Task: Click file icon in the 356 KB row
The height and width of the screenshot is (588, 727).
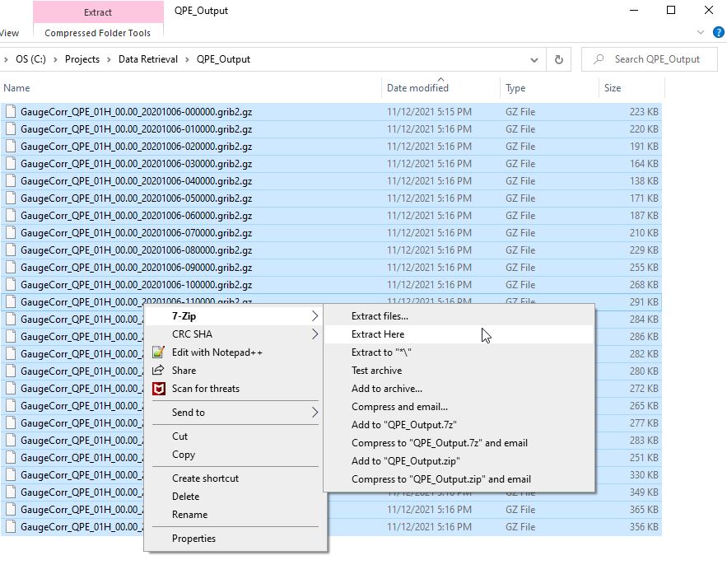Action: coord(11,527)
